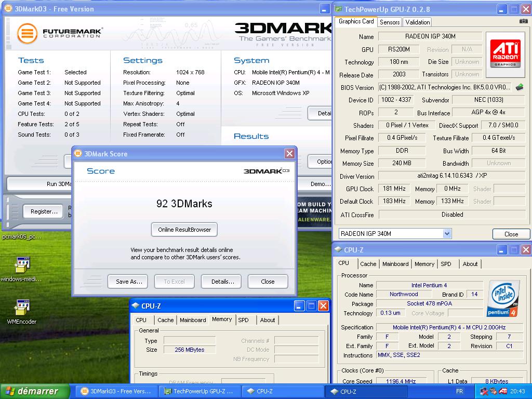Click the CPU-Z memory Size 256 MBytes field
Screen dimensions: 532x399
click(189, 350)
